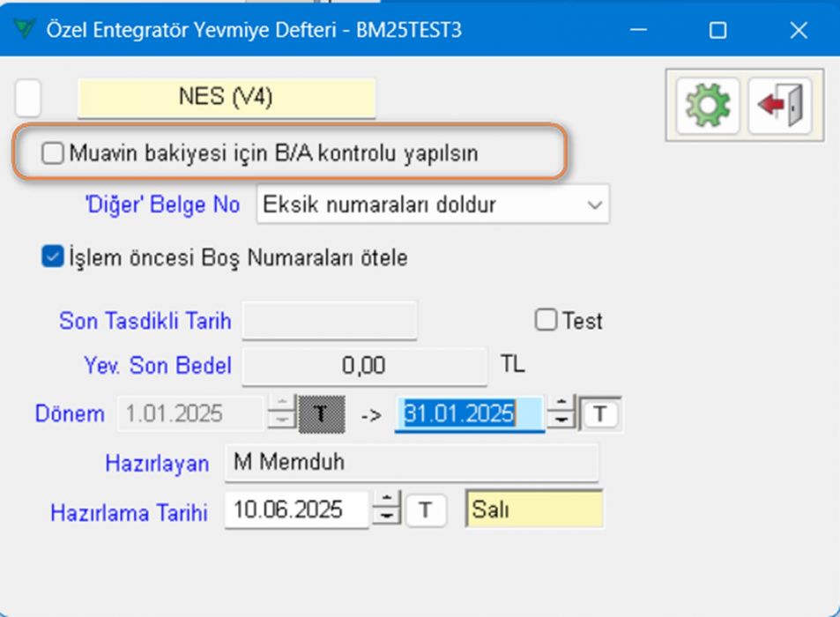Close the window with the X button

tap(799, 30)
